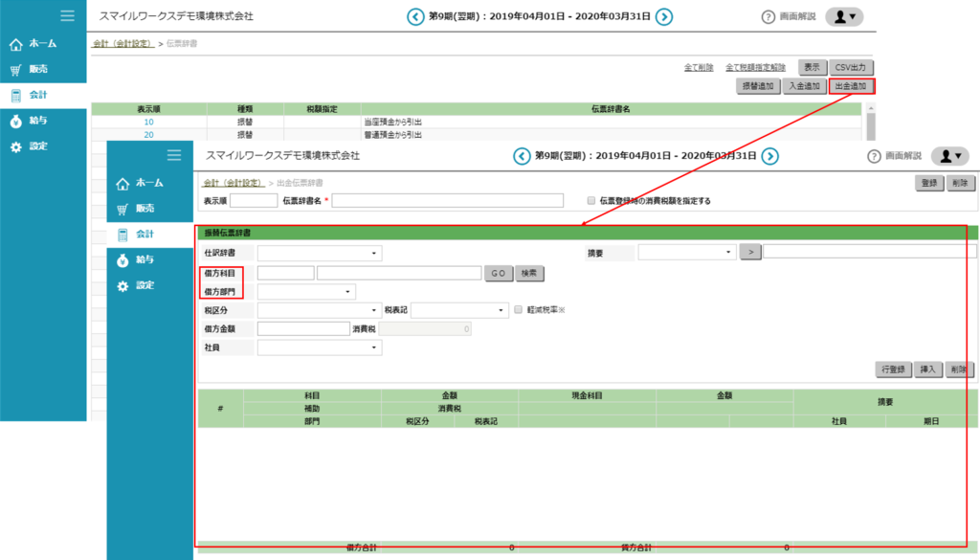Click 振替追加 button in back window
The image size is (980, 560).
(x=758, y=86)
